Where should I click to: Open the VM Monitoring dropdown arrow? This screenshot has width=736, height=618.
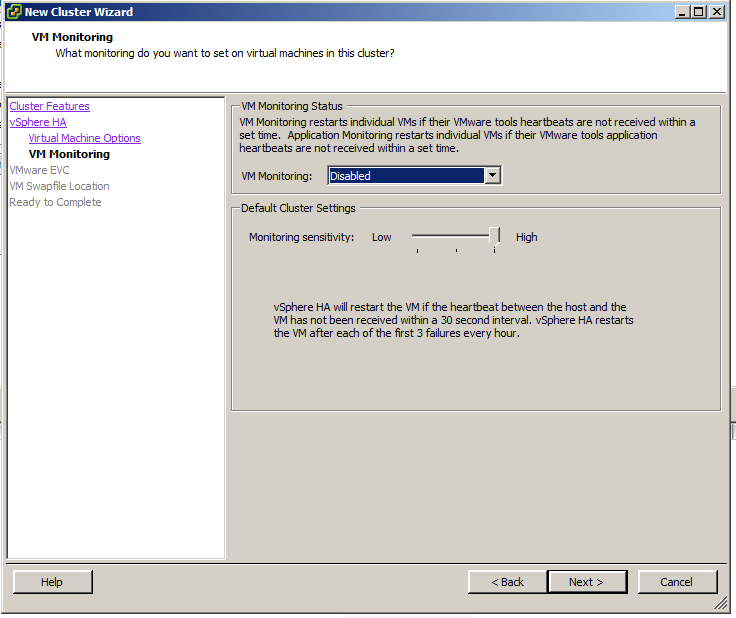pyautogui.click(x=492, y=176)
